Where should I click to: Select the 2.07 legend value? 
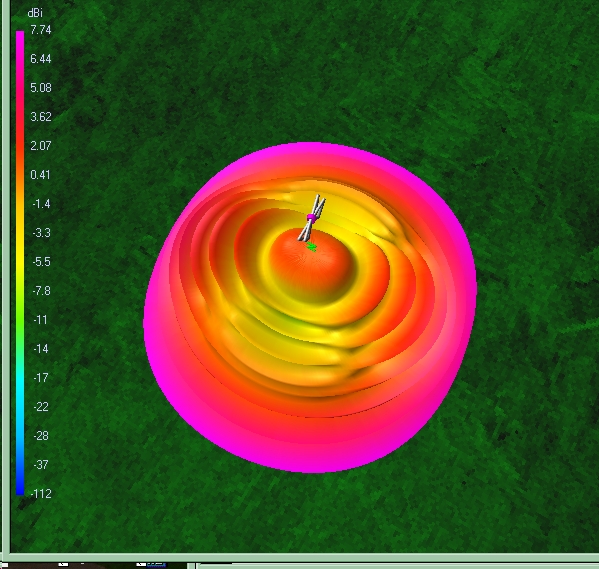pyautogui.click(x=40, y=146)
